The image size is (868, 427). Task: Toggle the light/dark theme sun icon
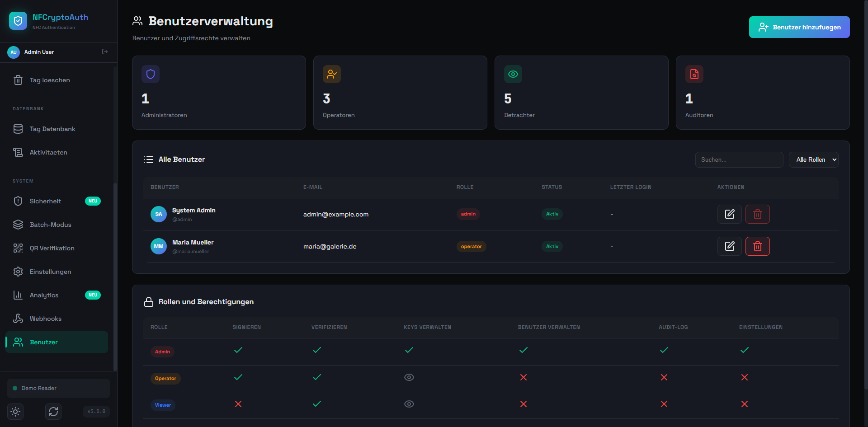tap(15, 412)
